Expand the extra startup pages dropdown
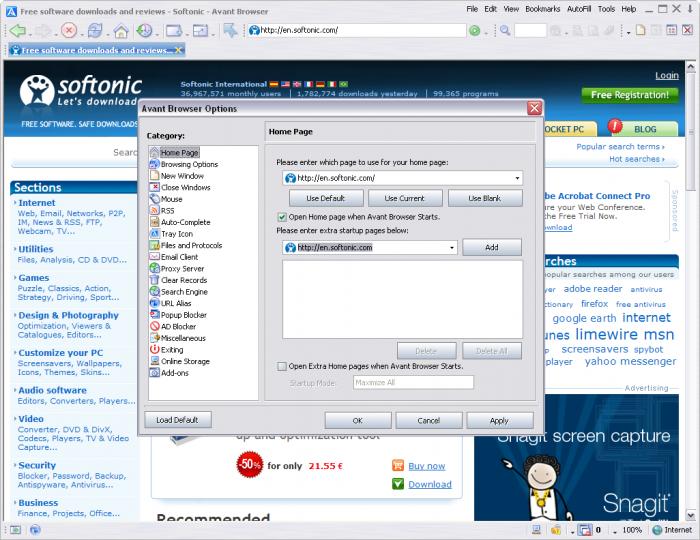 pos(452,248)
